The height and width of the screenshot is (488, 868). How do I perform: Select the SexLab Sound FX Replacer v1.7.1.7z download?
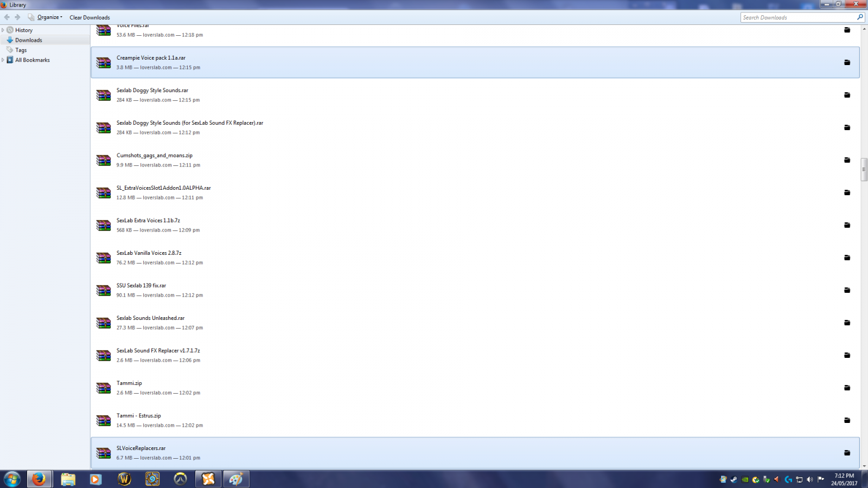(475, 355)
